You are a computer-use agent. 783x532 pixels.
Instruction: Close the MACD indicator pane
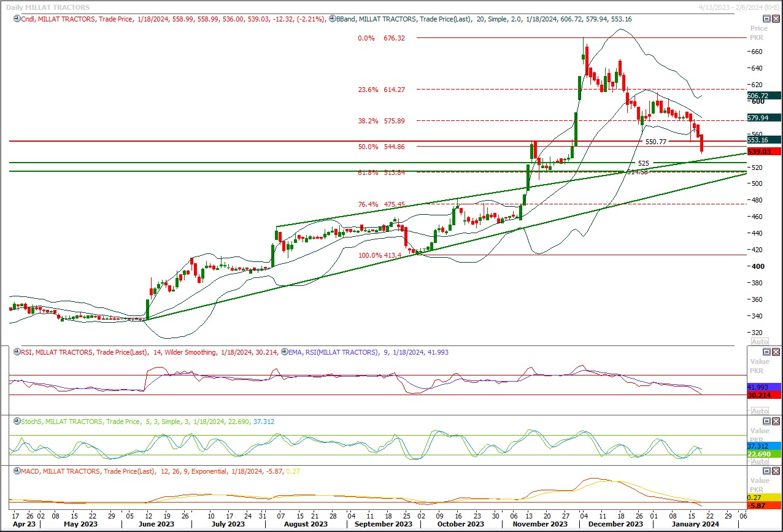(776, 471)
